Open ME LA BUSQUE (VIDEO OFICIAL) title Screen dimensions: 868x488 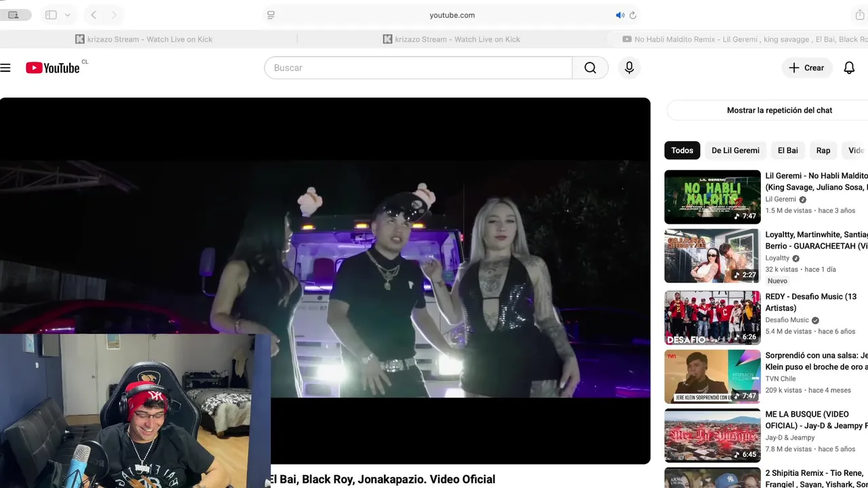[816, 420]
